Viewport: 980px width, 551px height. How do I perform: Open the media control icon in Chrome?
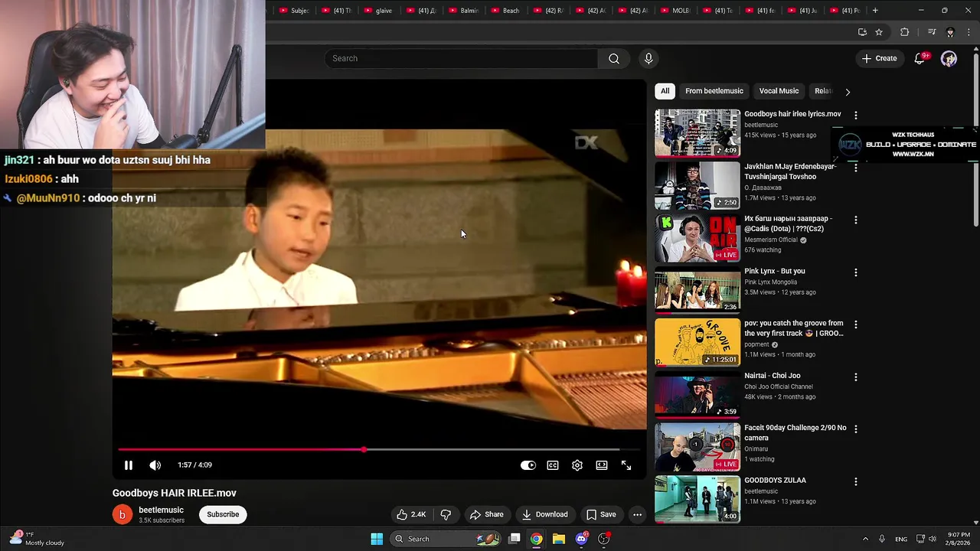pyautogui.click(x=931, y=32)
